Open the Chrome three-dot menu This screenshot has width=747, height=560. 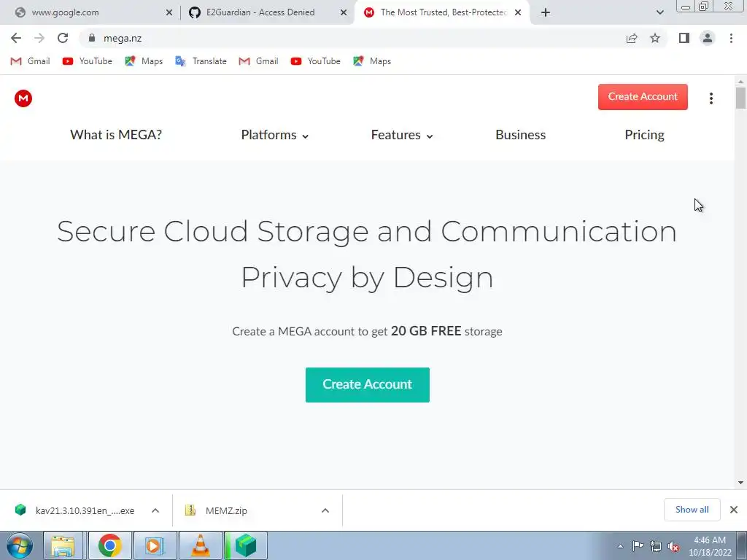coord(731,38)
